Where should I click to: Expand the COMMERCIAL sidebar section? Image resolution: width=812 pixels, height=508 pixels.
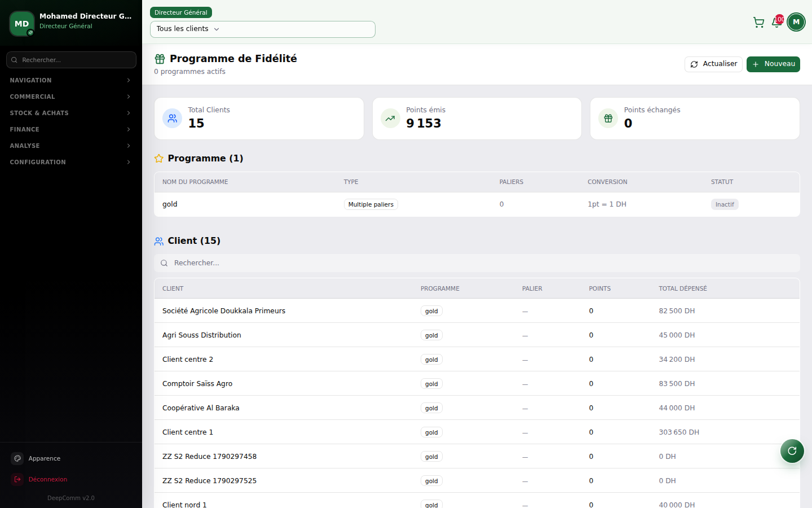(x=71, y=97)
